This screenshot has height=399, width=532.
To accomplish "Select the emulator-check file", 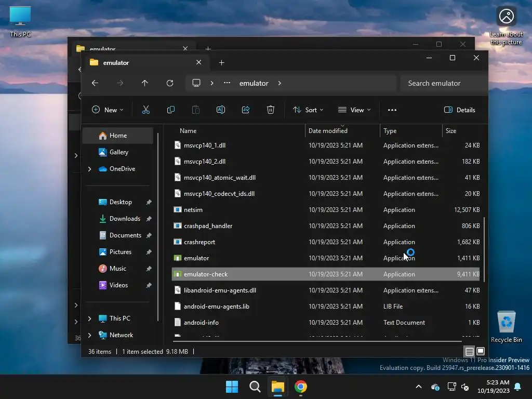I will (326, 274).
